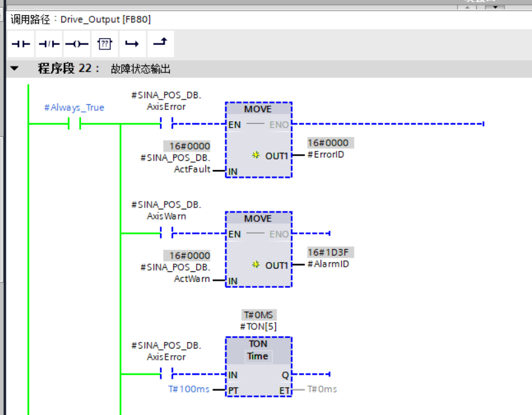Viewport: 532px width, 415px height.
Task: Insert a normally closed contact from toolbar
Action: (x=49, y=43)
